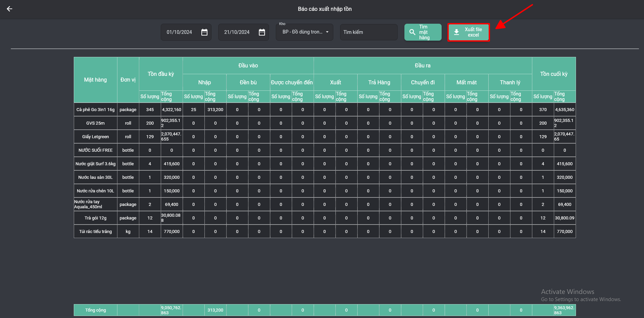Image resolution: width=644 pixels, height=318 pixels.
Task: Click the Thanh lý sub-header
Action: point(510,82)
